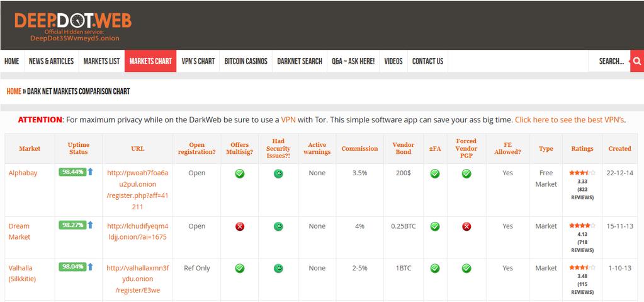
Task: Click Dream Market Forced Vendor PGP cross icon
Action: [x=466, y=226]
